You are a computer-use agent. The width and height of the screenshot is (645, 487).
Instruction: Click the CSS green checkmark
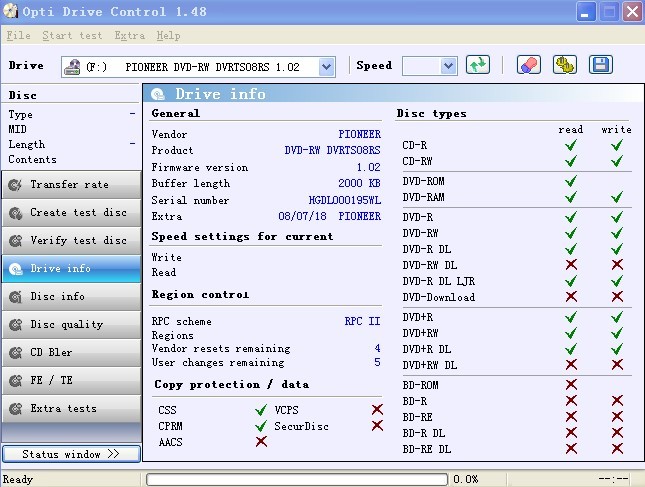click(x=261, y=409)
